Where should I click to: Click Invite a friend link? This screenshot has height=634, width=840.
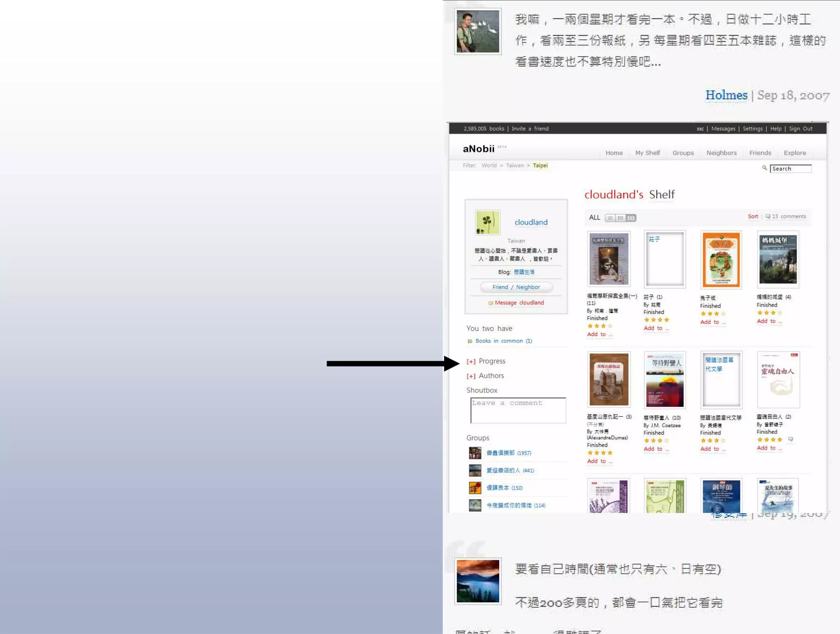[530, 129]
